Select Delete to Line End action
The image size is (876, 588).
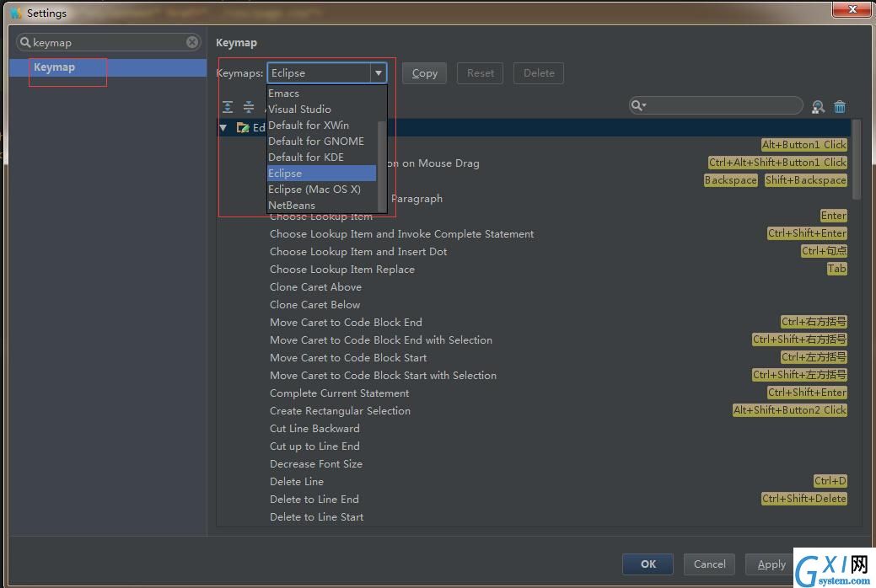[314, 500]
